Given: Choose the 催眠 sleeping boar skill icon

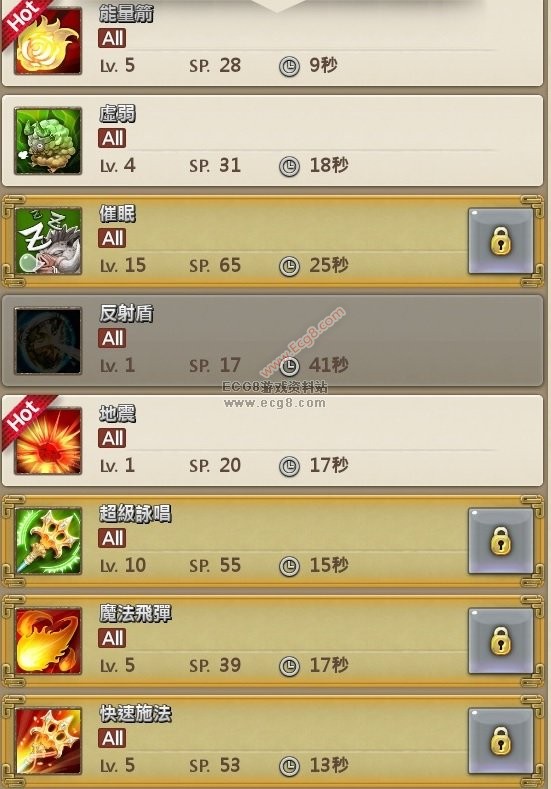Looking at the screenshot, I should 48,241.
